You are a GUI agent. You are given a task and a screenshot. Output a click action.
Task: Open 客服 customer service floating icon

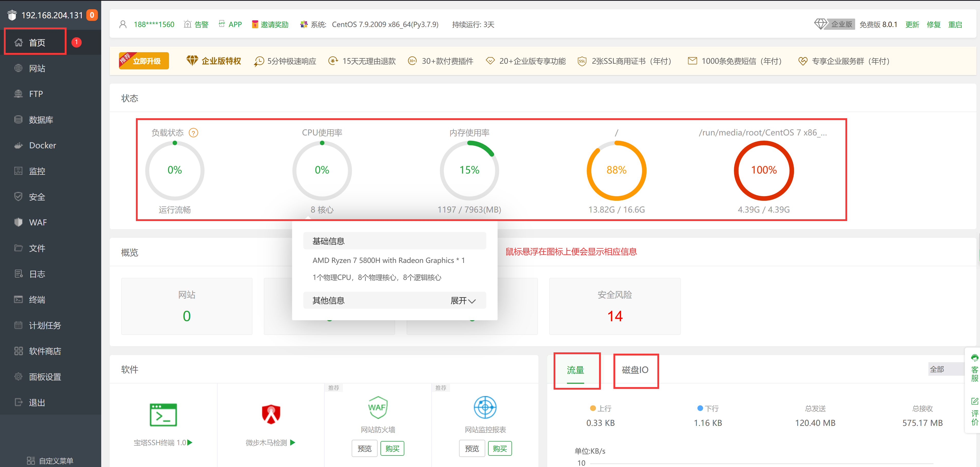tap(974, 368)
